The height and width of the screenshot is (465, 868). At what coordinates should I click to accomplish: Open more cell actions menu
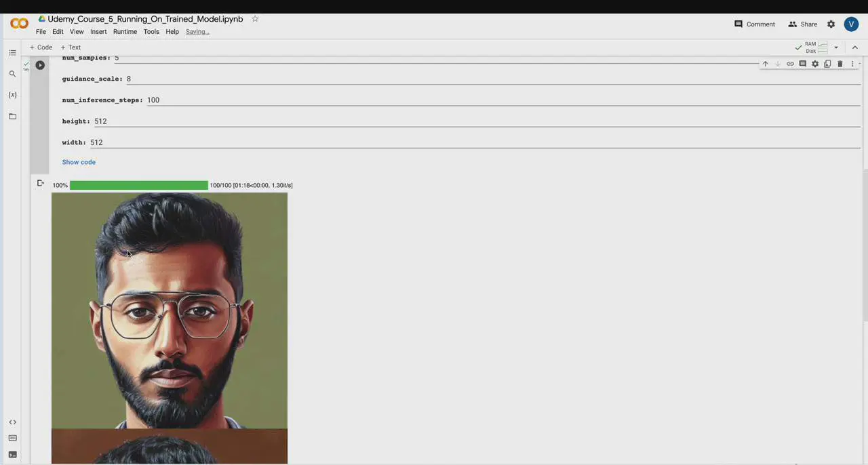[x=852, y=64]
